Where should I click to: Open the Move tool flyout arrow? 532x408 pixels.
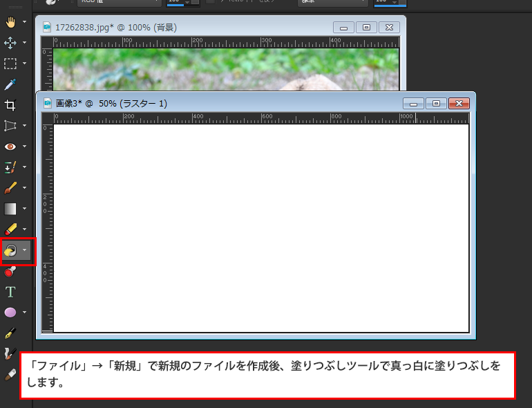[24, 43]
